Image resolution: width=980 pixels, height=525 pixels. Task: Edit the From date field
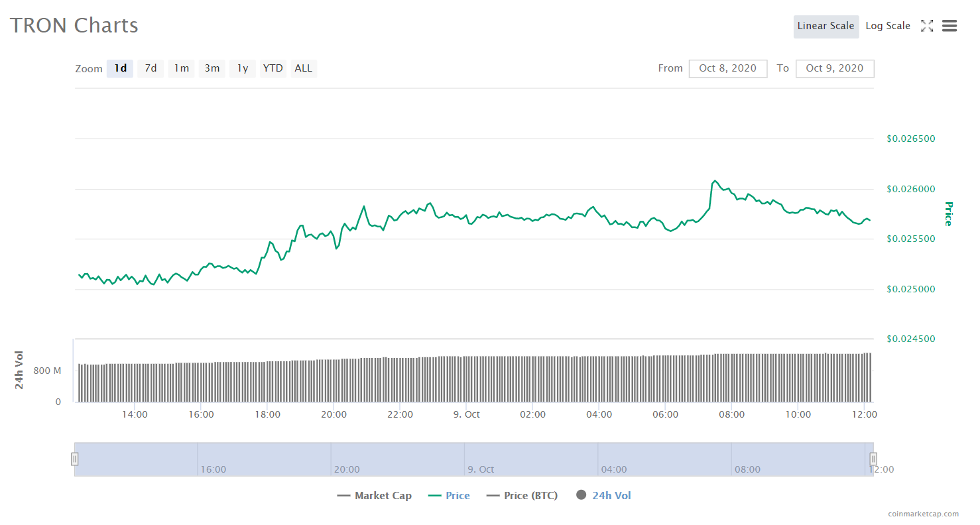click(728, 68)
